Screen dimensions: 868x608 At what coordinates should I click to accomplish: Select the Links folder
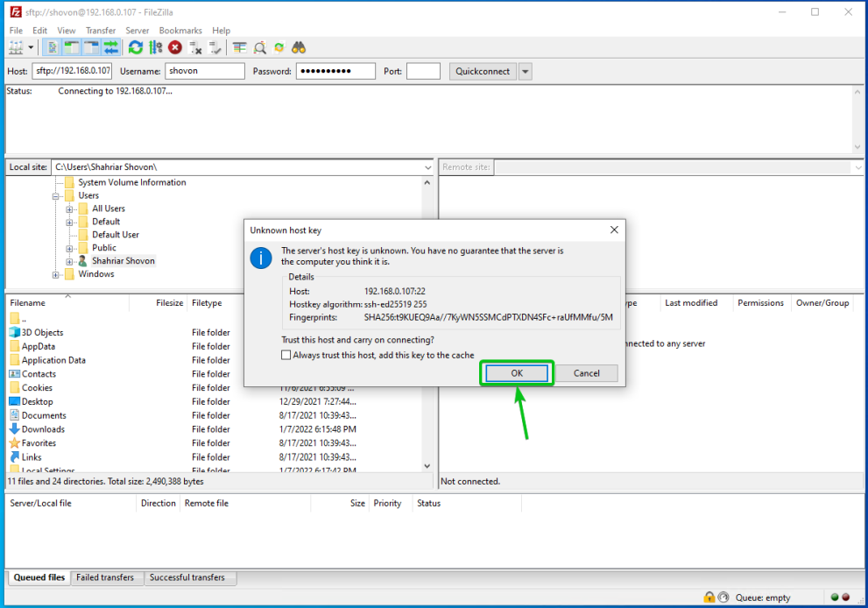(32, 456)
